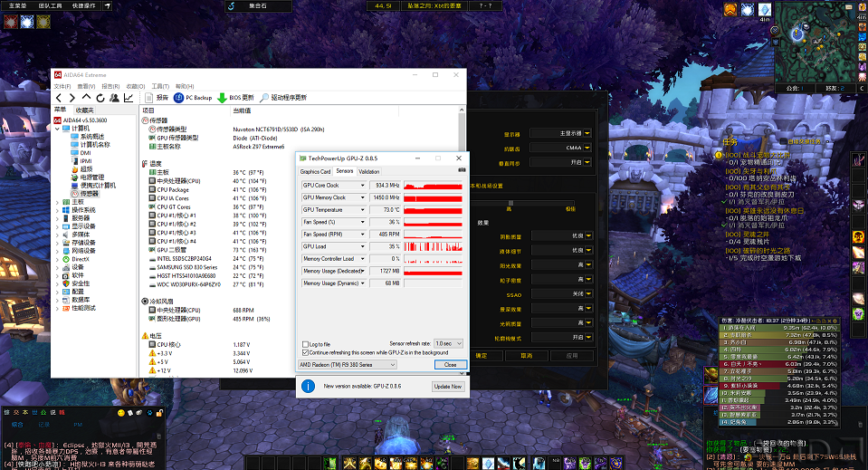The height and width of the screenshot is (470, 868).
Task: Click 取消 in game graphics settings
Action: (x=527, y=356)
